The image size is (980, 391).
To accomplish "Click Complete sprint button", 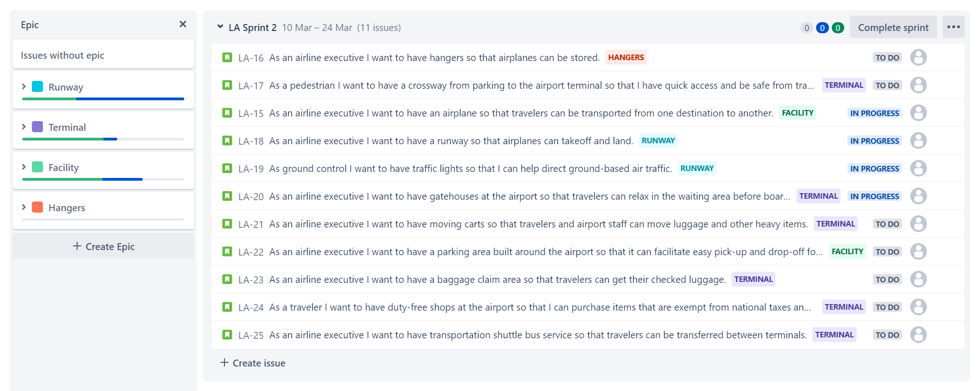I will (893, 27).
